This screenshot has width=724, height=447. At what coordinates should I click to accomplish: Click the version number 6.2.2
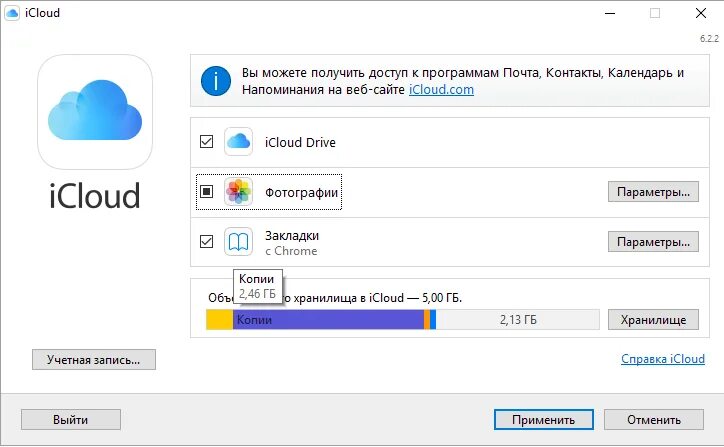(709, 39)
